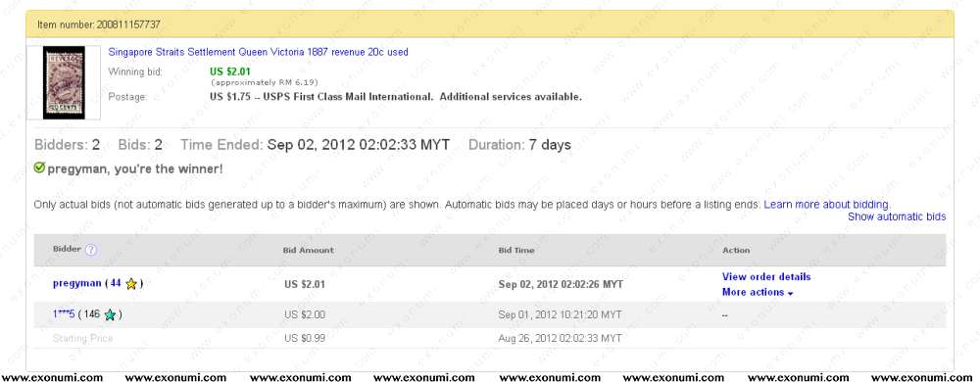Select the Duration 7 days text
Viewport: 980px width, 382px height.
click(x=519, y=145)
